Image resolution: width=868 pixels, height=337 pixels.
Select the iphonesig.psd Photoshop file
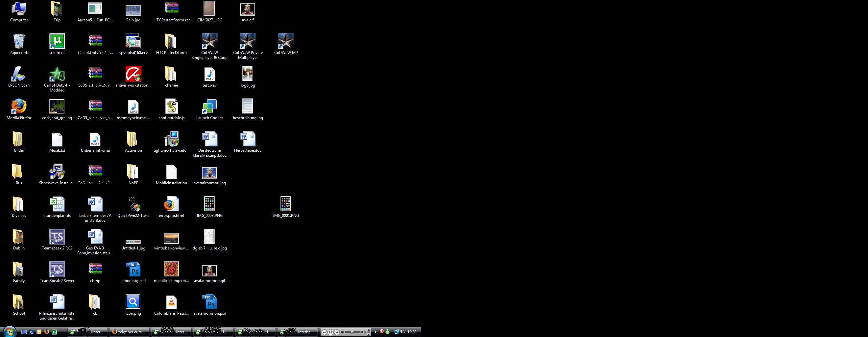133,270
